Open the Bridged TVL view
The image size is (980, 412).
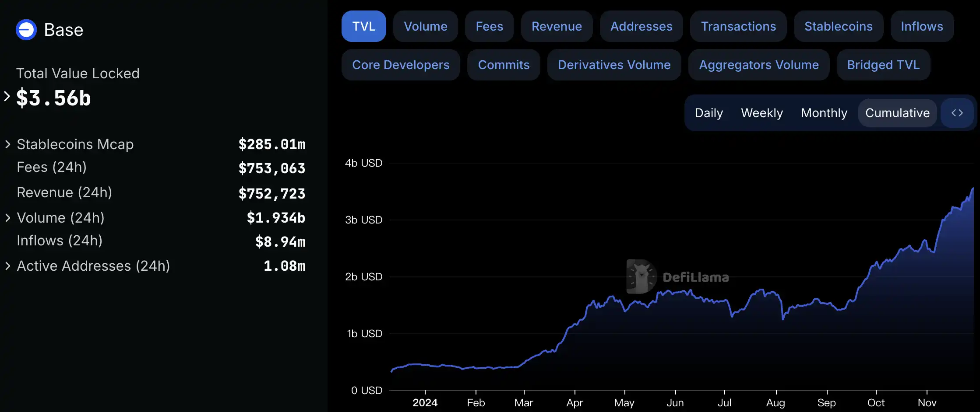click(x=883, y=65)
